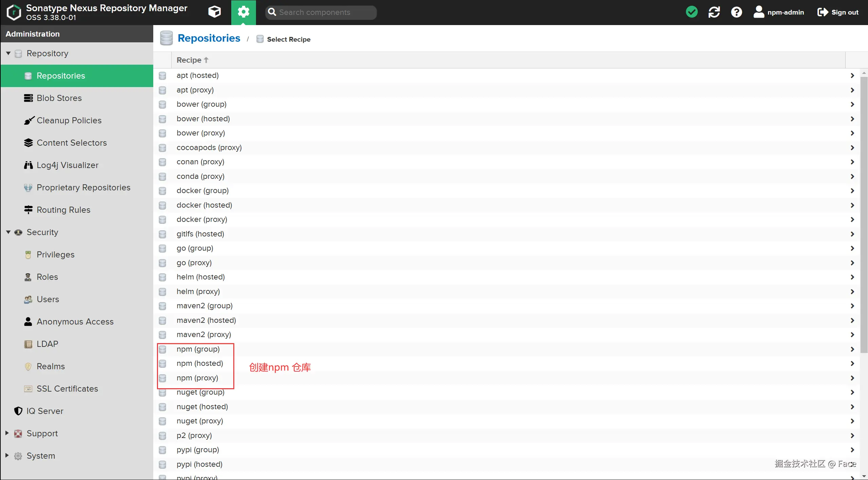This screenshot has height=480, width=868.
Task: Expand the Support tree section
Action: point(7,433)
